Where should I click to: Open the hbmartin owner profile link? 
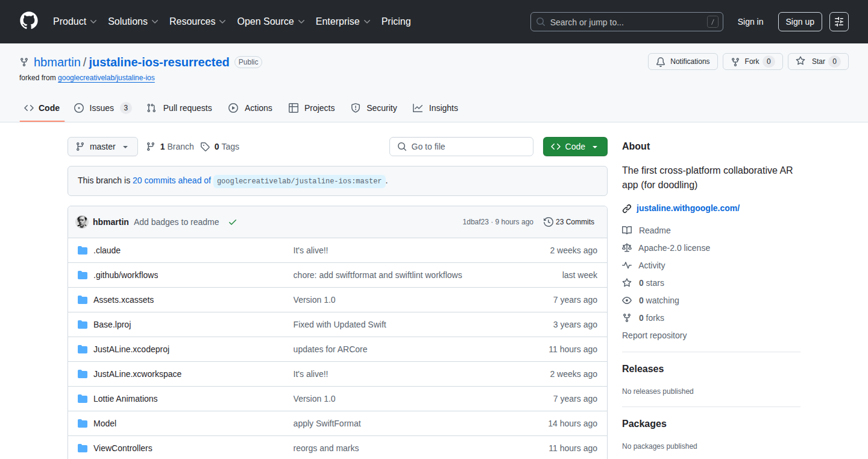point(57,62)
